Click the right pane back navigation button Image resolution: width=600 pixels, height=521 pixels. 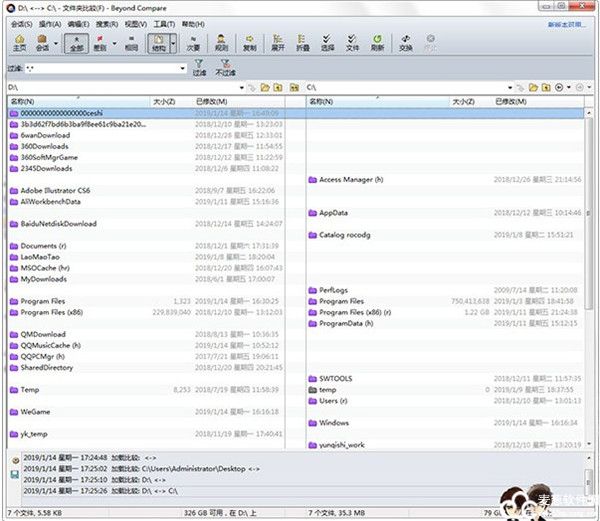point(559,88)
